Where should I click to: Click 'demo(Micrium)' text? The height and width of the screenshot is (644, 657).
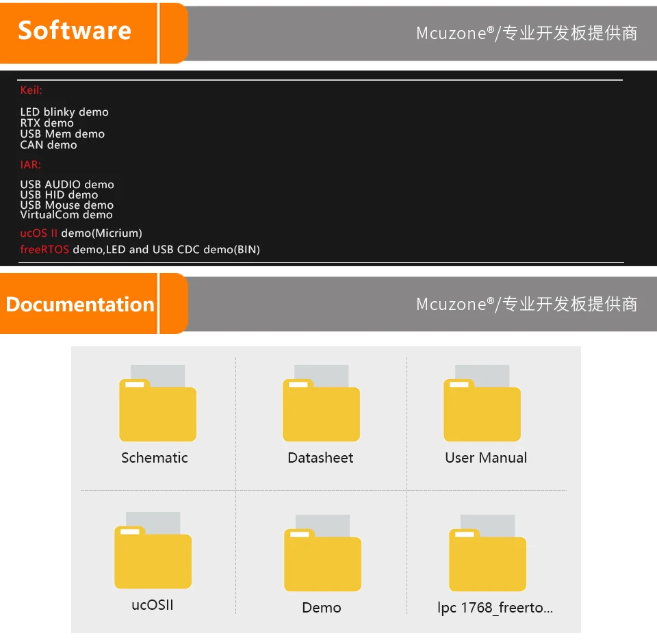click(x=102, y=233)
